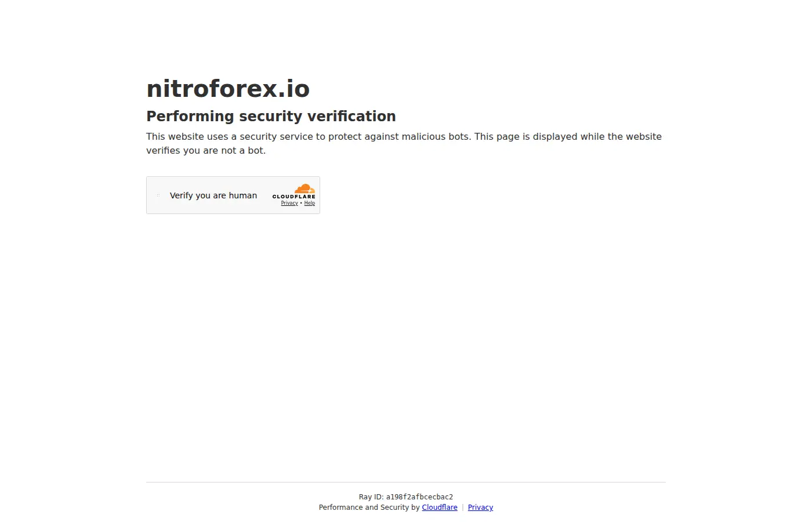Click the Cloudflare logo in the widget
This screenshot has width=812, height=522.
click(294, 191)
